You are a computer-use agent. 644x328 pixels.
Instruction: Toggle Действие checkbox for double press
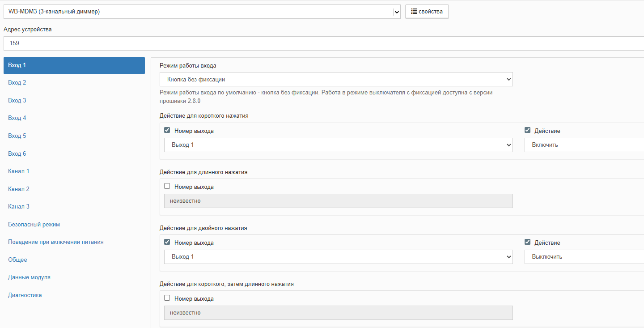click(x=528, y=243)
